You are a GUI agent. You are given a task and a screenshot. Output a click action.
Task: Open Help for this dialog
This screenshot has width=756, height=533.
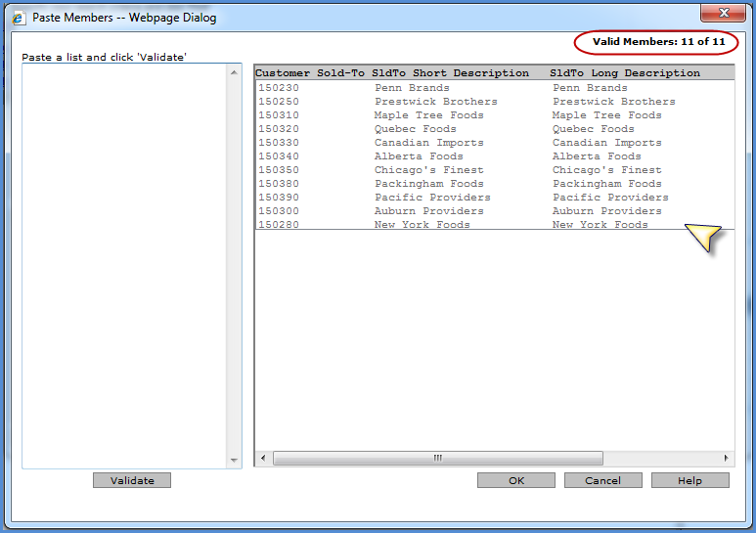tap(689, 480)
